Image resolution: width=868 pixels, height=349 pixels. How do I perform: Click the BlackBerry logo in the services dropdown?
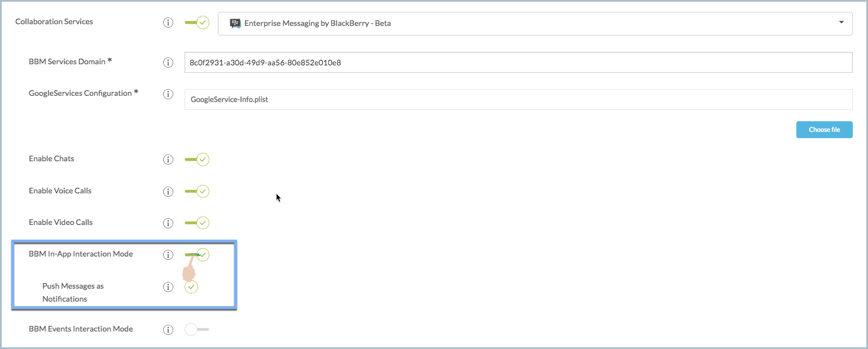click(x=235, y=24)
